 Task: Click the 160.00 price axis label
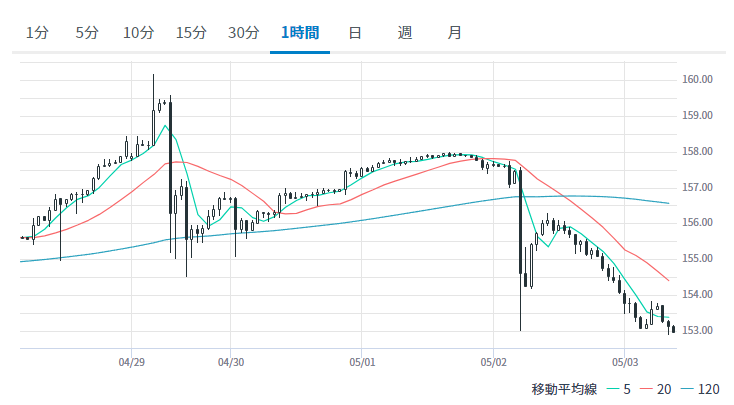pos(696,80)
